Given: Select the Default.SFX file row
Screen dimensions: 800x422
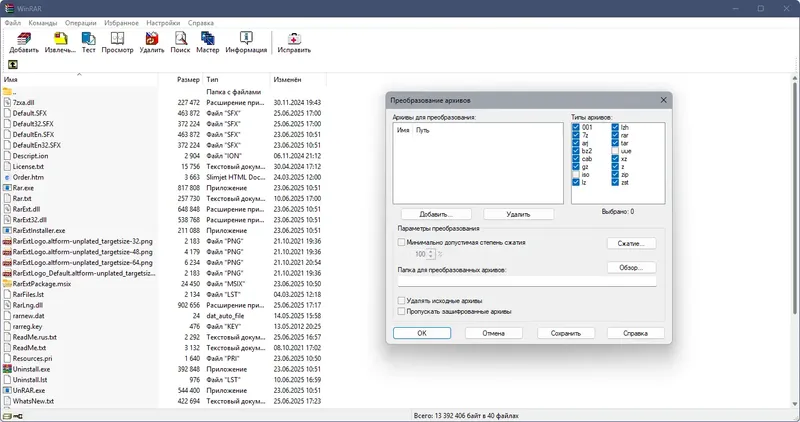Looking at the screenshot, I should [163, 113].
